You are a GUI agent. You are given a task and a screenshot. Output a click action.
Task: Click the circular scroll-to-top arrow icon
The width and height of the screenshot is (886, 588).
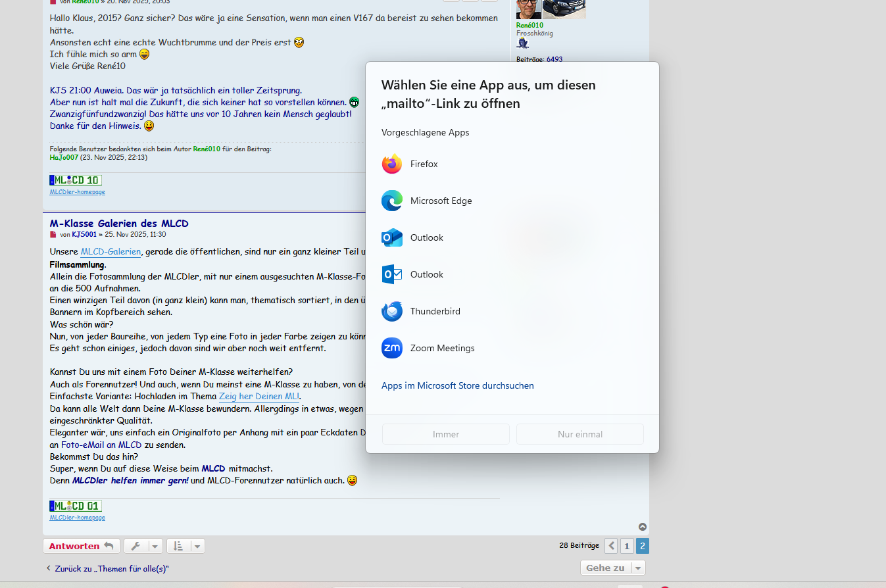pos(643,527)
